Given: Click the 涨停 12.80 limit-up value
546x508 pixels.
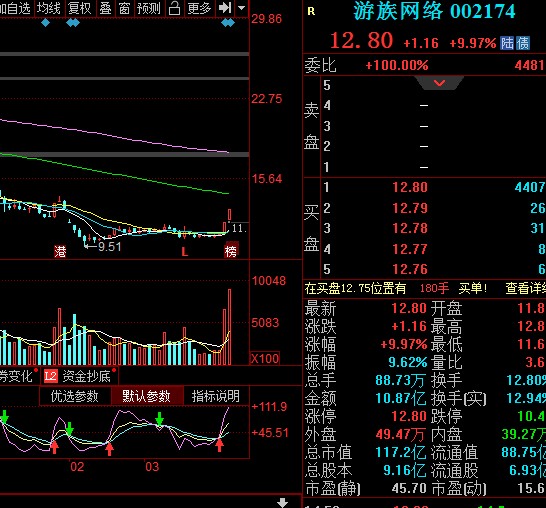Looking at the screenshot, I should (409, 416).
